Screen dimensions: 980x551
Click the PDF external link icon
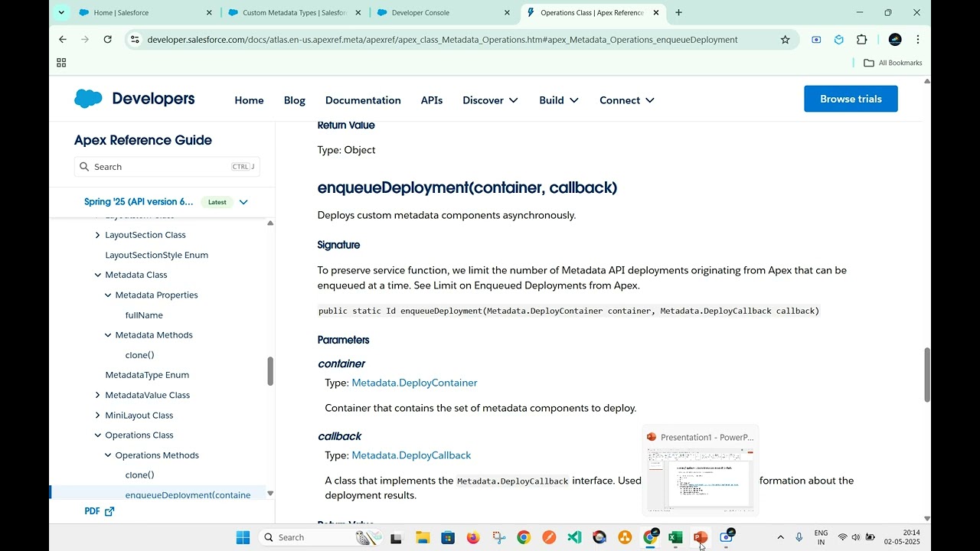click(109, 511)
